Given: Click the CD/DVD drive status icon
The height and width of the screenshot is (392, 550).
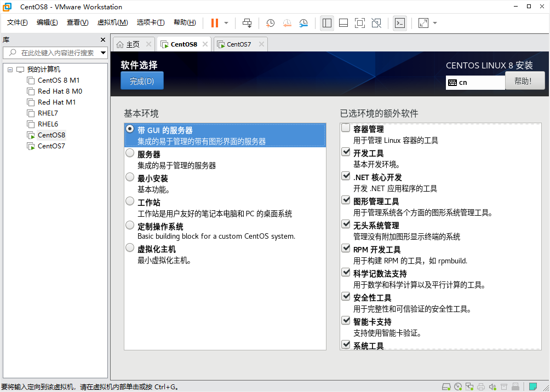Looking at the screenshot, I should pyautogui.click(x=458, y=387).
